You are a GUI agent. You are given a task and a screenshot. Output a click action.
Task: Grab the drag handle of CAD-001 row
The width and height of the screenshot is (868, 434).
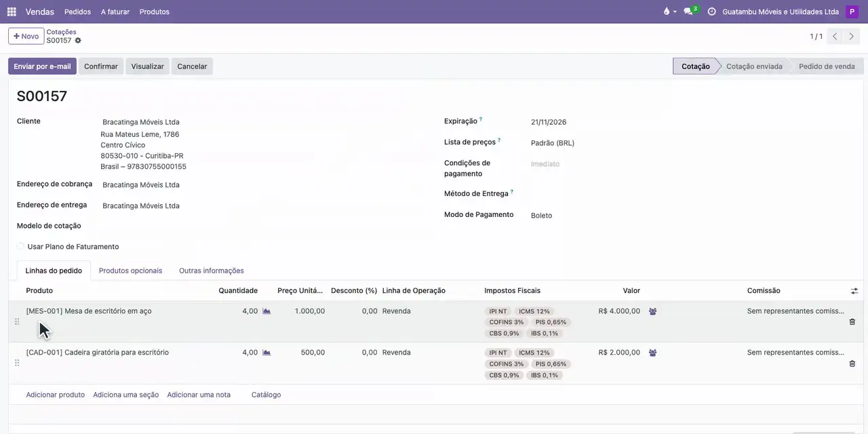(17, 363)
